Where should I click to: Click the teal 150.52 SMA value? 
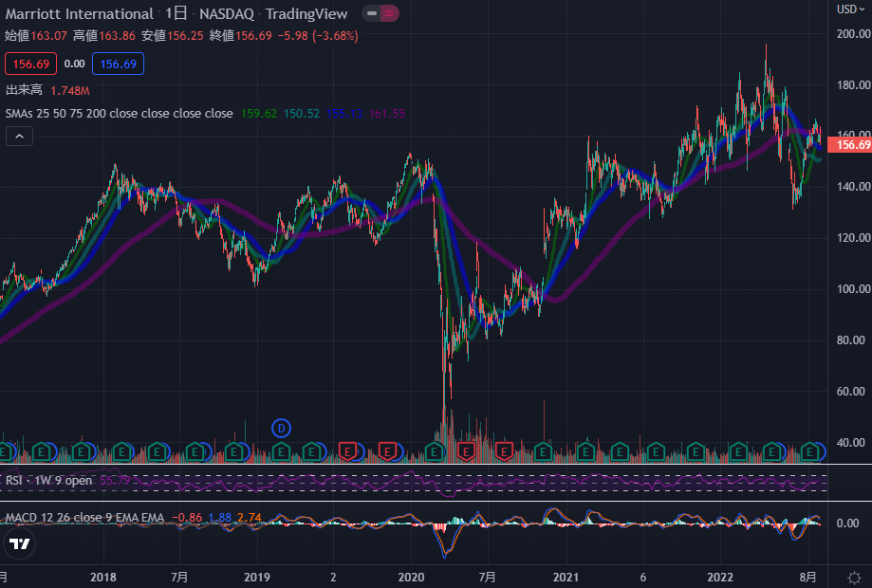(302, 114)
